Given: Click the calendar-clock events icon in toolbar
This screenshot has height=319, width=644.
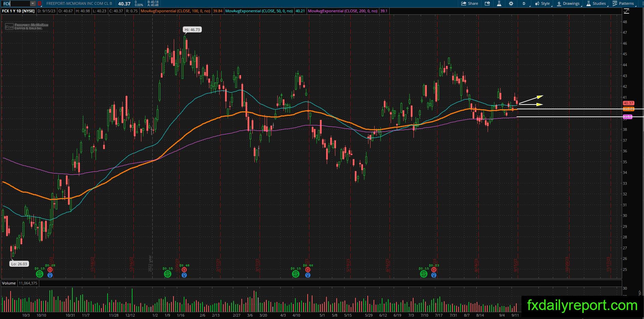Looking at the screenshot, I should (487, 3).
